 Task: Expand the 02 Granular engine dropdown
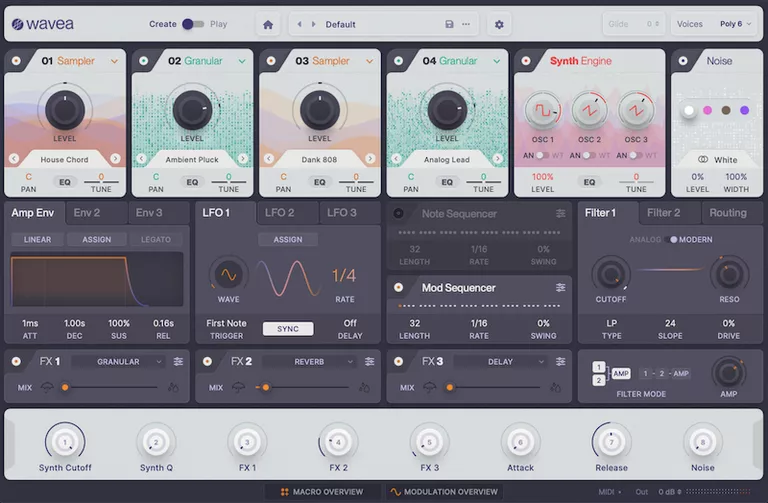coord(242,61)
